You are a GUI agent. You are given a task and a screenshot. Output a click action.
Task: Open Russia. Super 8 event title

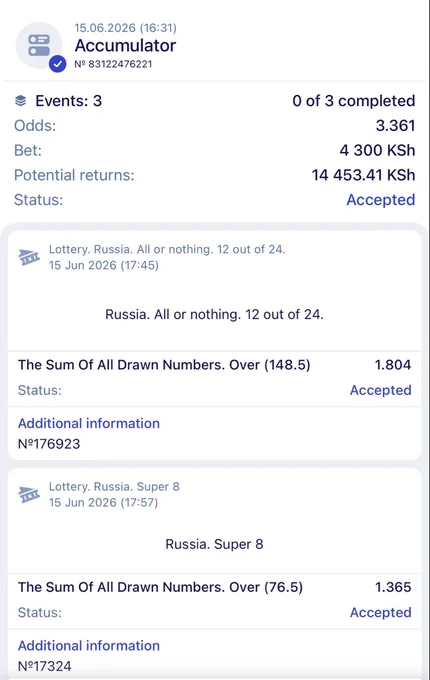215,544
